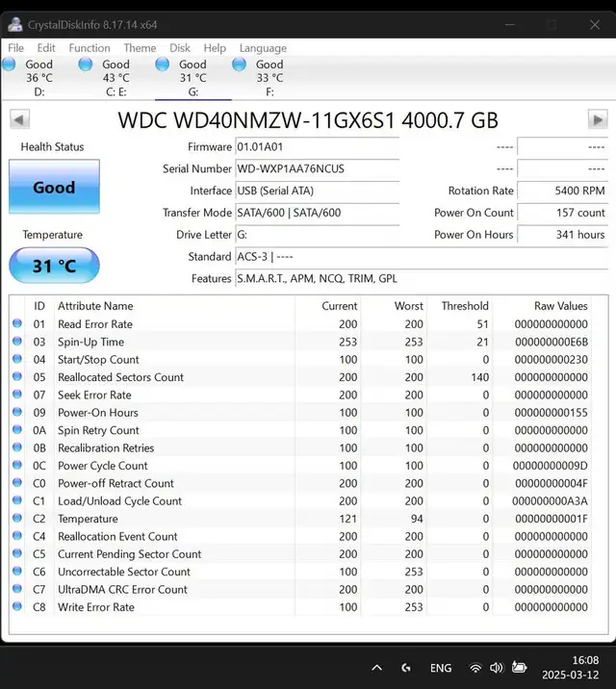The height and width of the screenshot is (689, 616).
Task: Click the battery tray icon
Action: 520,668
